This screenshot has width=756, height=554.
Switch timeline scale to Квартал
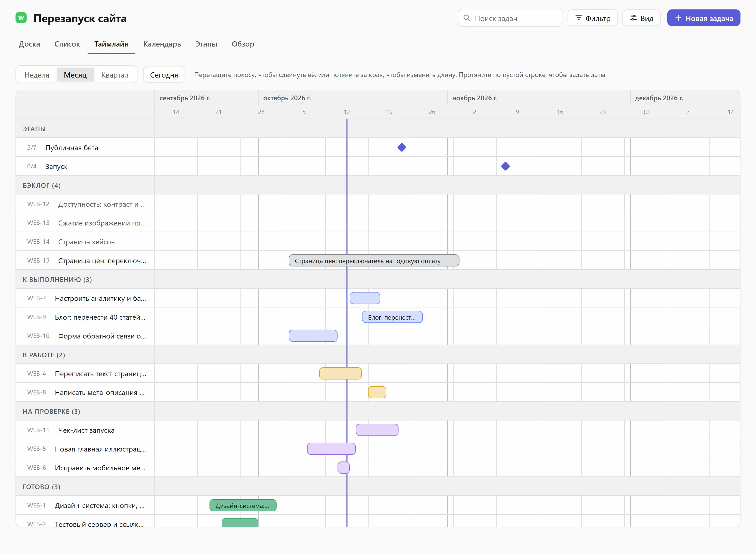point(115,75)
